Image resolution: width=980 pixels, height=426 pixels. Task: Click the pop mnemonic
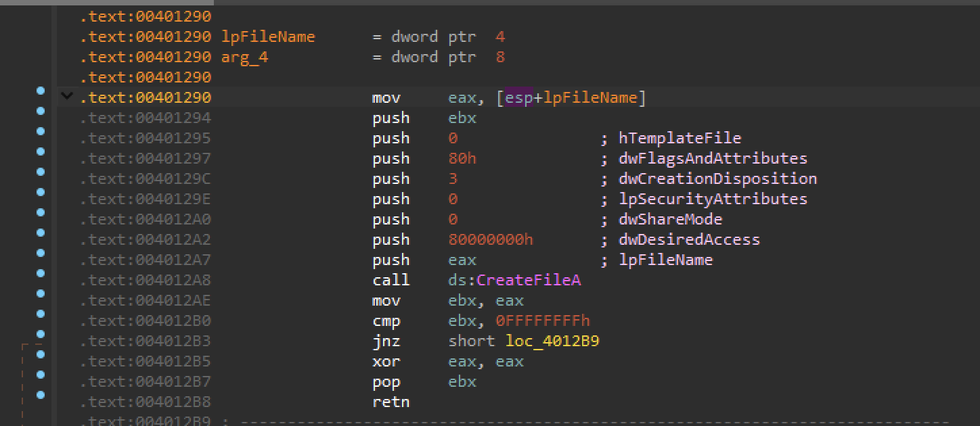pos(386,381)
